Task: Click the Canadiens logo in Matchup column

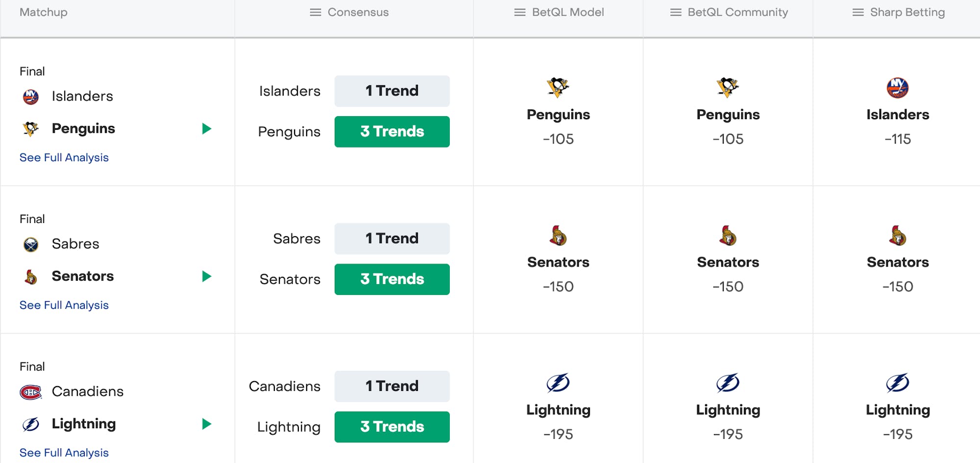Action: tap(31, 392)
